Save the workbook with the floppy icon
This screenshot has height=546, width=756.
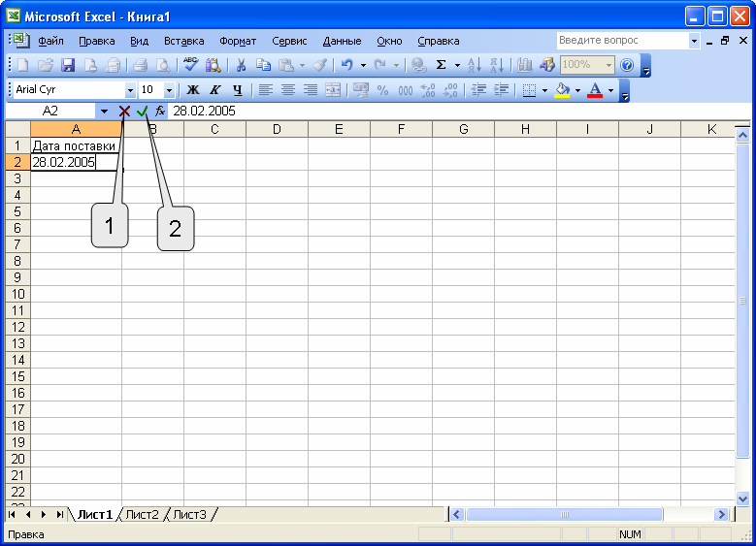pos(68,65)
